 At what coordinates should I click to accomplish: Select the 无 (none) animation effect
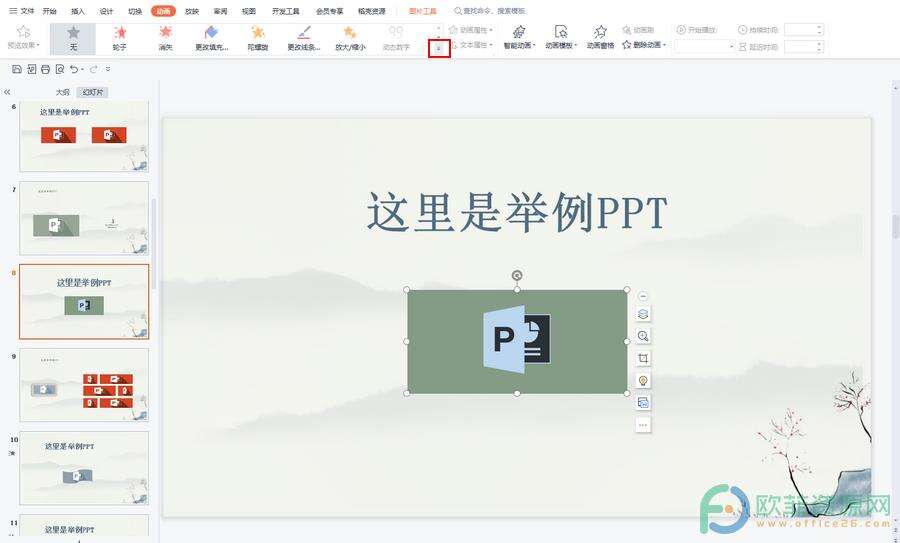click(x=73, y=38)
